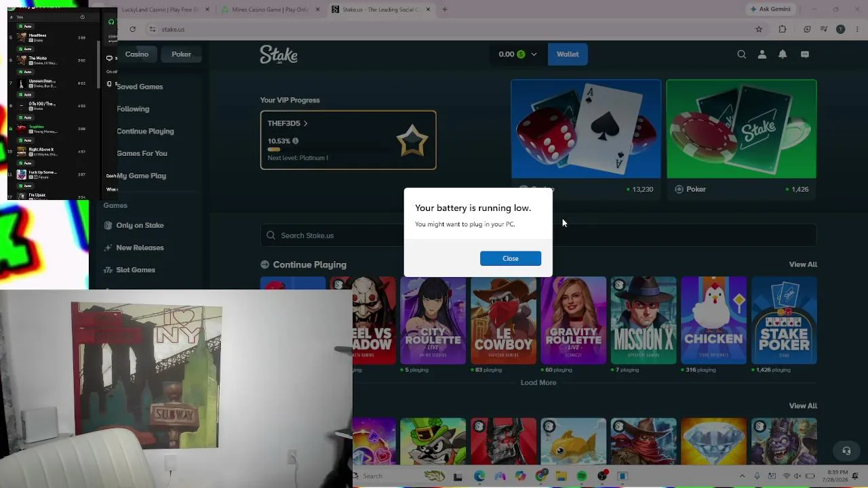Open My Game Play in the sidebar
This screenshot has height=488, width=868.
[x=141, y=176]
